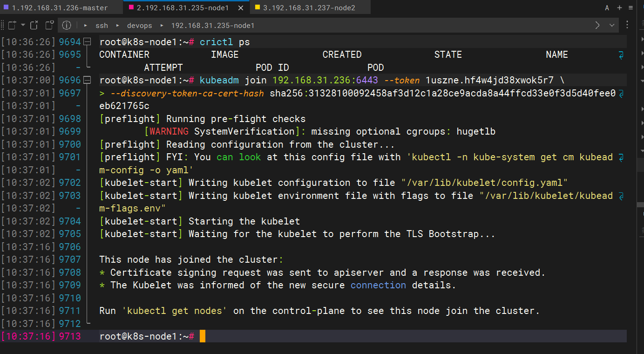
Task: Close the 192.168.31.235-node1 tab
Action: click(240, 7)
